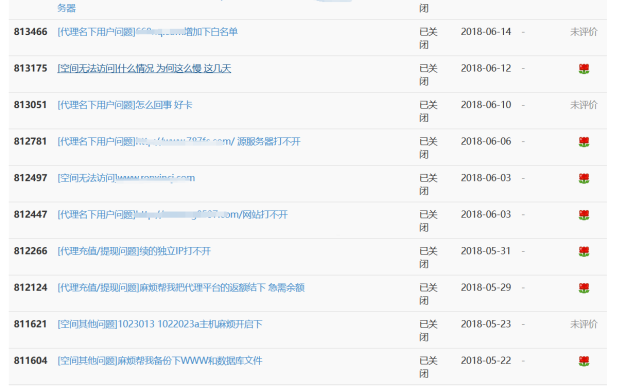Open ticket link 1023013 1022023a主机麻烦开启下
The image size is (626, 386).
click(160, 324)
